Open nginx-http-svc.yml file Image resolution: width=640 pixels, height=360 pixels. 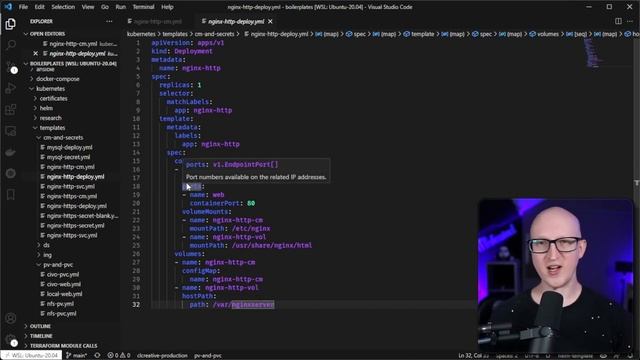click(70, 187)
